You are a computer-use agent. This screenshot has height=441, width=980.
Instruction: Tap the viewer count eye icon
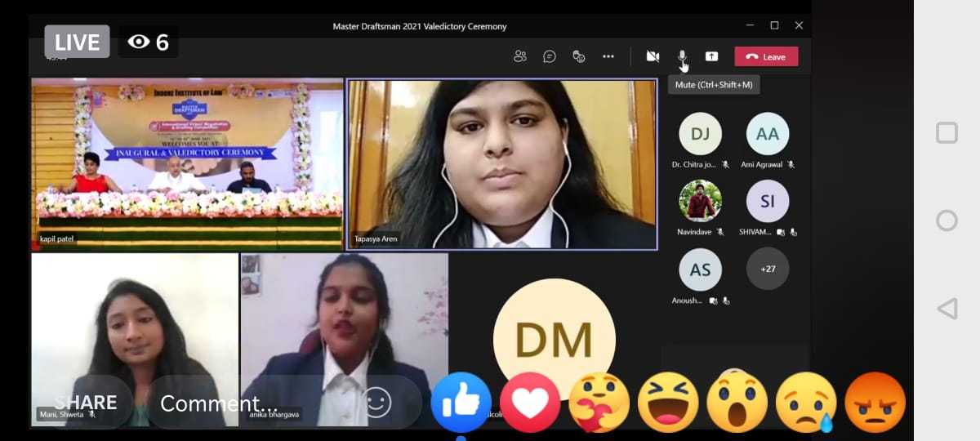139,42
